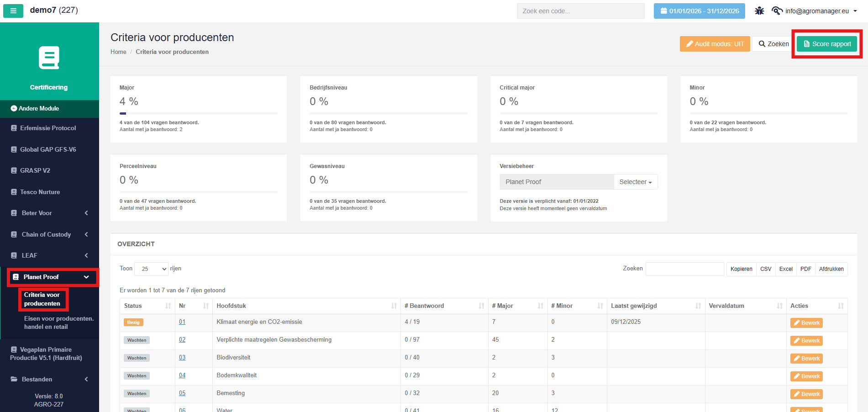Screen dimensions: 868x412
Task: Click the Global GAP GFS-V6 book icon
Action: pos(14,149)
